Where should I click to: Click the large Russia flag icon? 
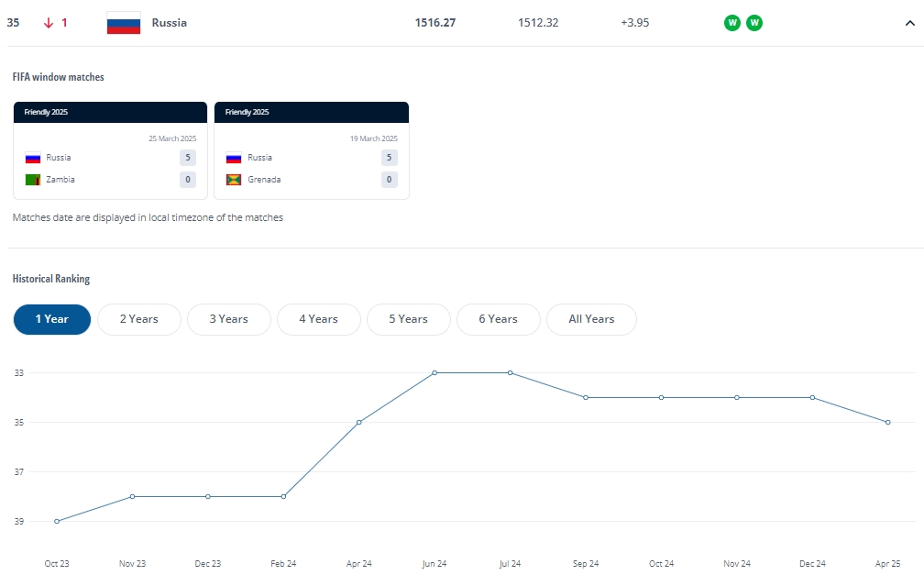pos(124,23)
